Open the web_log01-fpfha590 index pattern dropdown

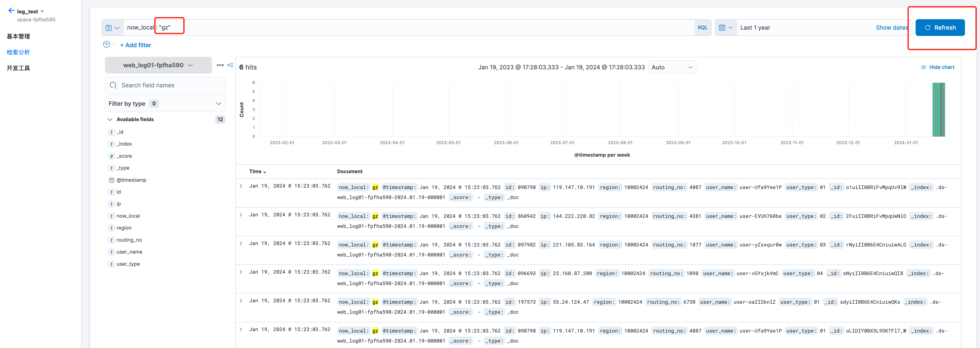(x=158, y=65)
